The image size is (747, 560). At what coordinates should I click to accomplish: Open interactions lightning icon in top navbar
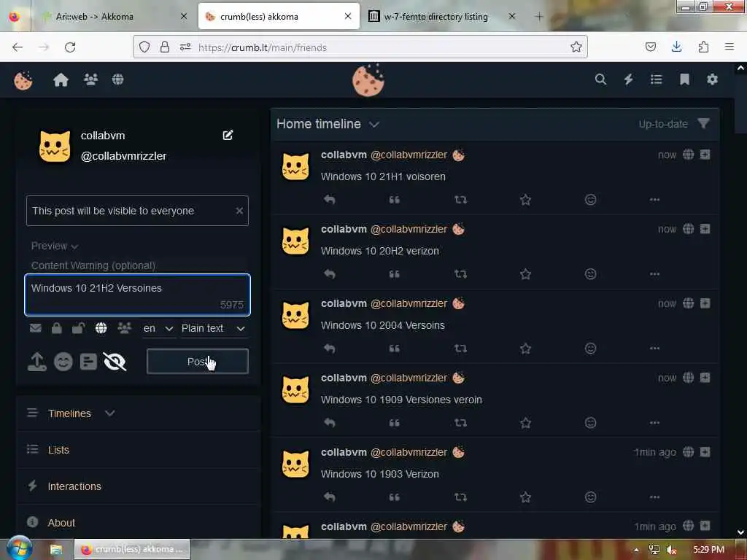628,79
